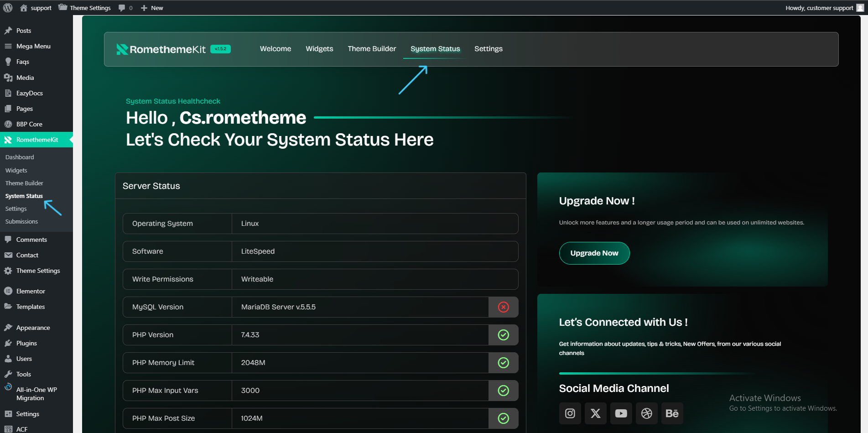Image resolution: width=868 pixels, height=433 pixels.
Task: Click the Plugins plug icon
Action: (x=8, y=343)
